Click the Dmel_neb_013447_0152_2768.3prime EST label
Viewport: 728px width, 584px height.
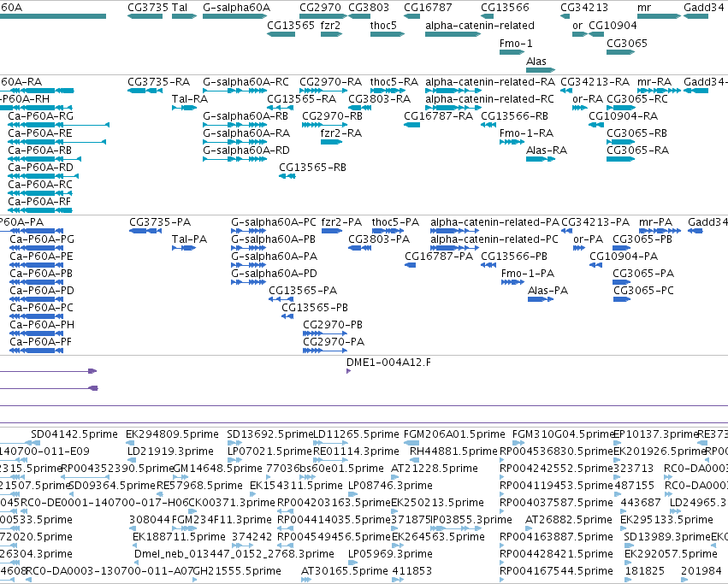tap(234, 554)
